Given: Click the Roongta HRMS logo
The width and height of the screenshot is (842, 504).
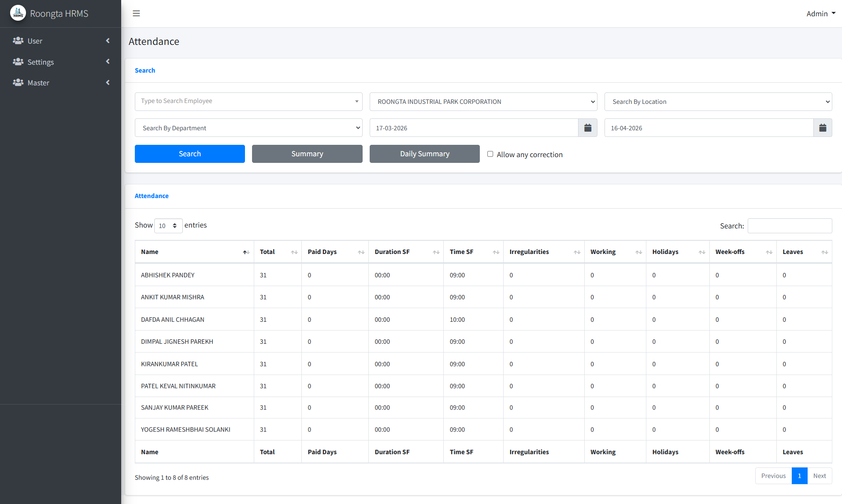Looking at the screenshot, I should click(18, 13).
